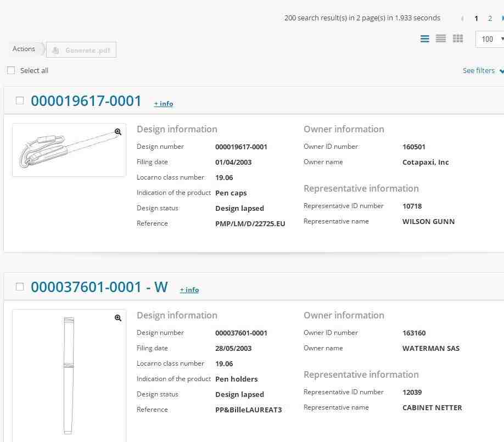
Task: Switch to grid thumbnail view icon
Action: [458, 38]
